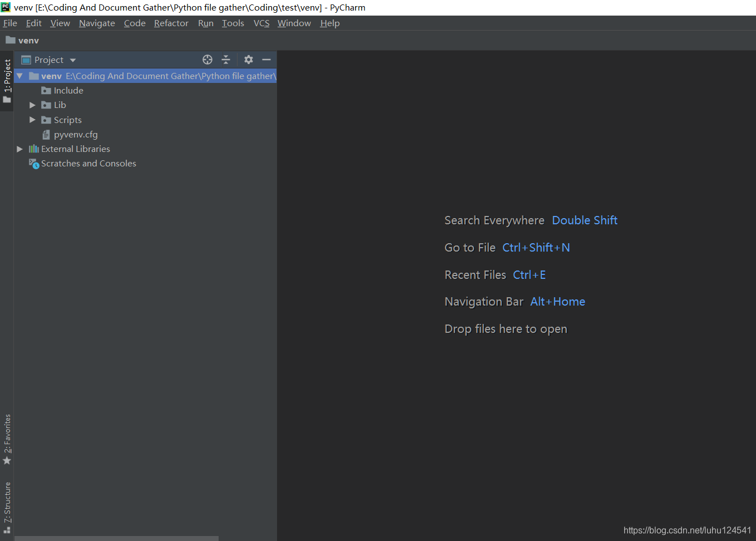Select the Include folder row
Screen dimensions: 756x541
pyautogui.click(x=145, y=91)
